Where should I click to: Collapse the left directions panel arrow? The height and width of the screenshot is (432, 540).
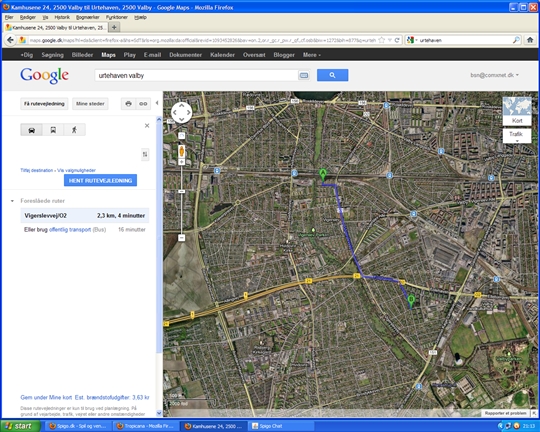(x=157, y=103)
